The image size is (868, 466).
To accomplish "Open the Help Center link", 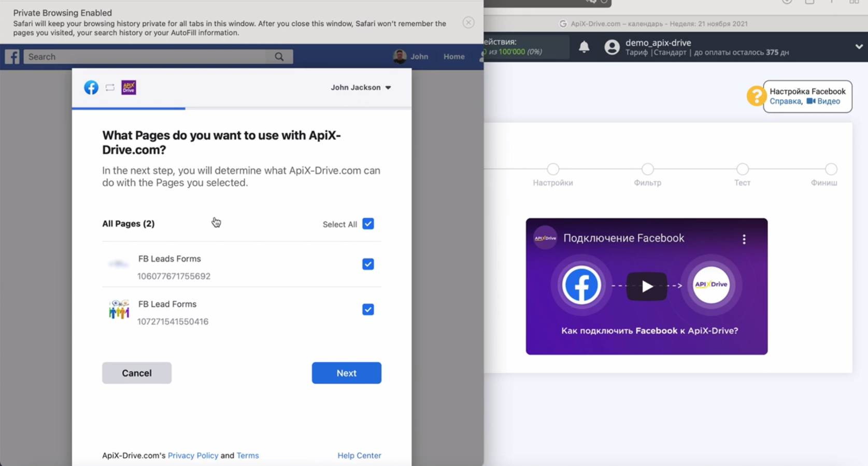I will tap(359, 456).
